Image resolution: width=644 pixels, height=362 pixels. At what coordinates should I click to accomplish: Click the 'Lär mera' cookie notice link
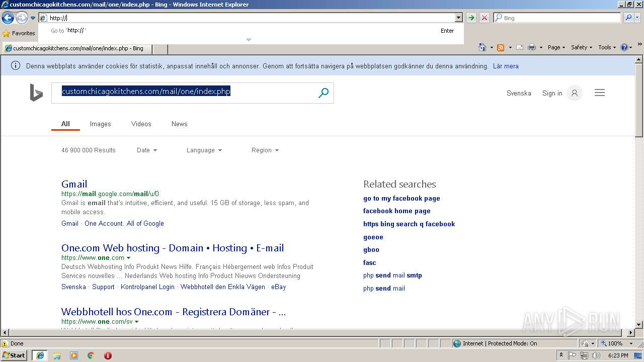click(506, 66)
